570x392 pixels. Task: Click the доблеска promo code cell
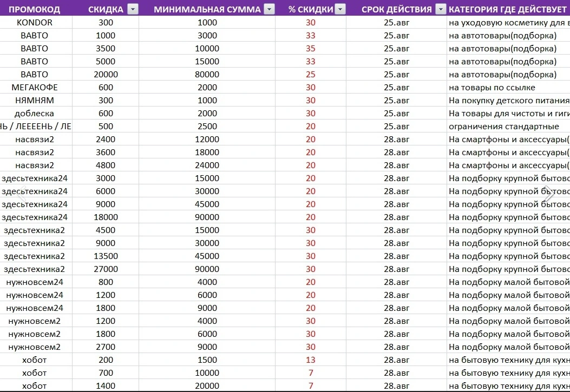(35, 114)
